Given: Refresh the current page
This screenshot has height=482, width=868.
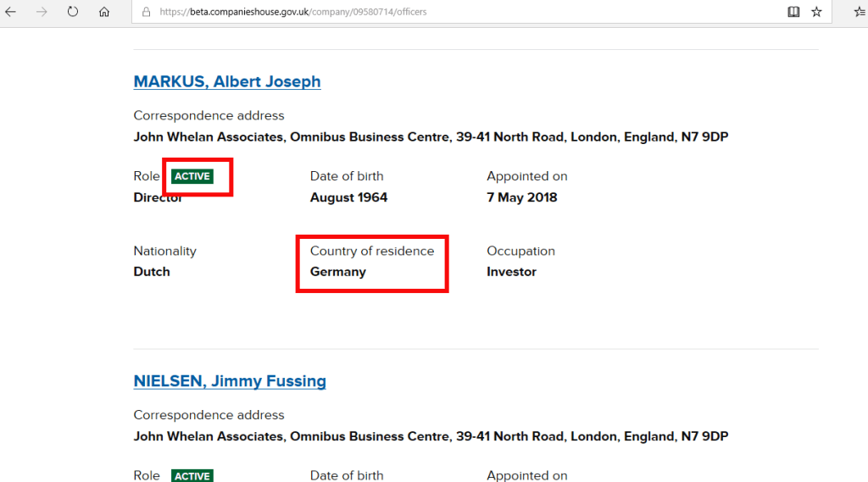Looking at the screenshot, I should 73,12.
